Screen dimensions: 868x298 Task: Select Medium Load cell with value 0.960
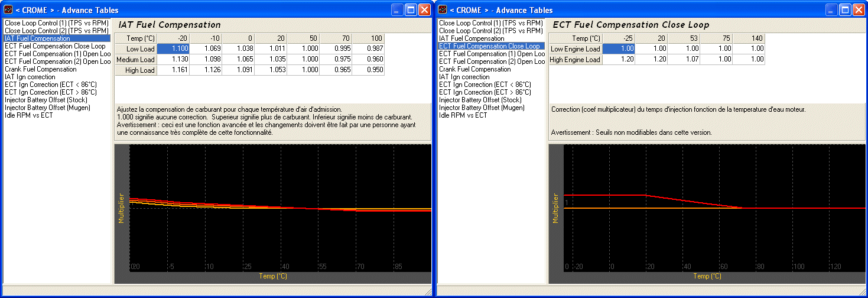pyautogui.click(x=368, y=60)
